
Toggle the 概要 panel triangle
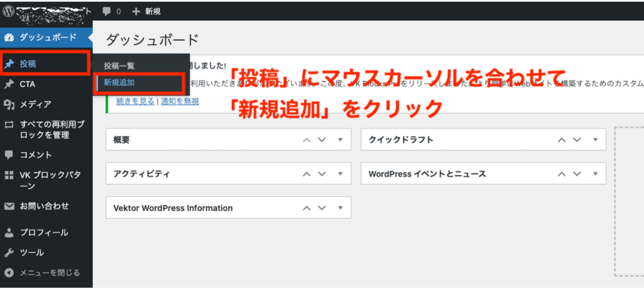click(x=340, y=140)
